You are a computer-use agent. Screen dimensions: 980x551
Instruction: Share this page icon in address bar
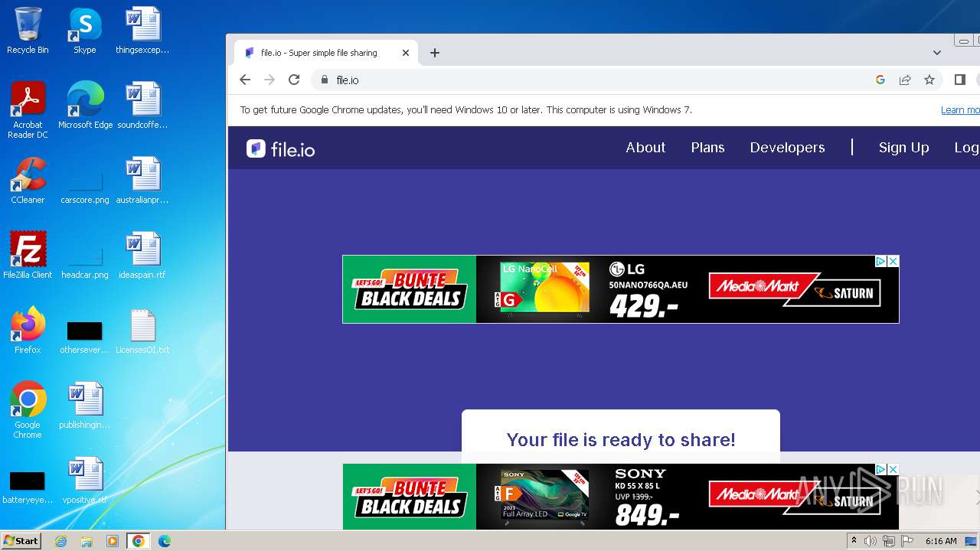(x=905, y=80)
